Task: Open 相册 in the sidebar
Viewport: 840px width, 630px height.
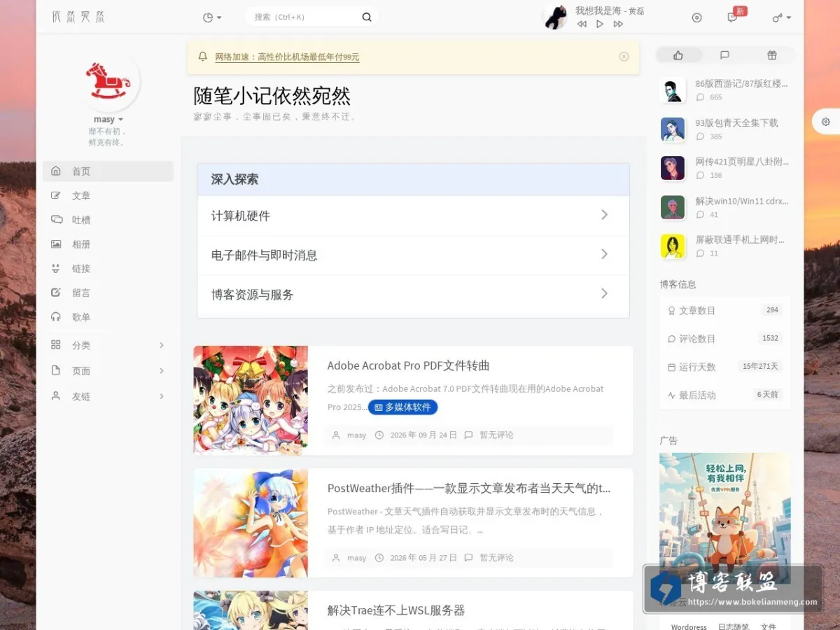Action: pyautogui.click(x=108, y=244)
